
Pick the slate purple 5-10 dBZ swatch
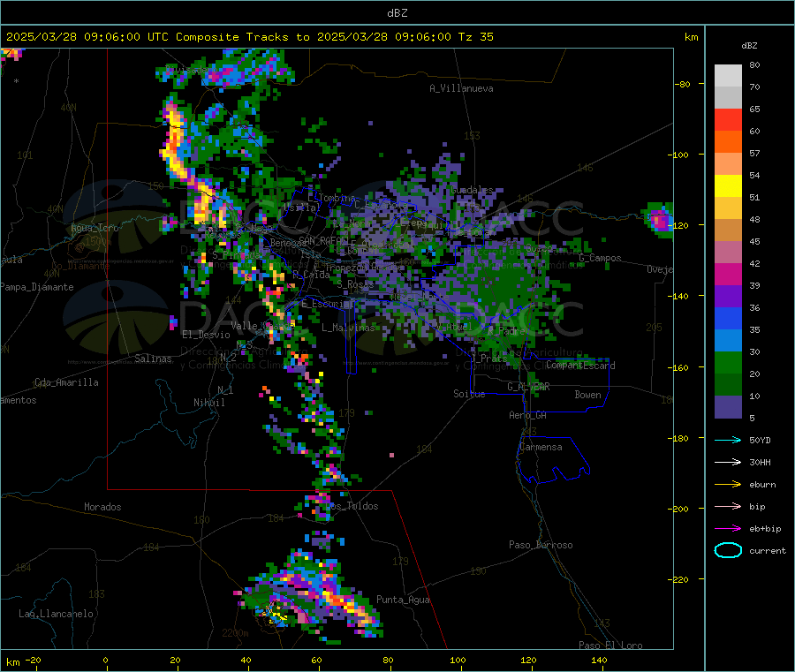[x=728, y=407]
